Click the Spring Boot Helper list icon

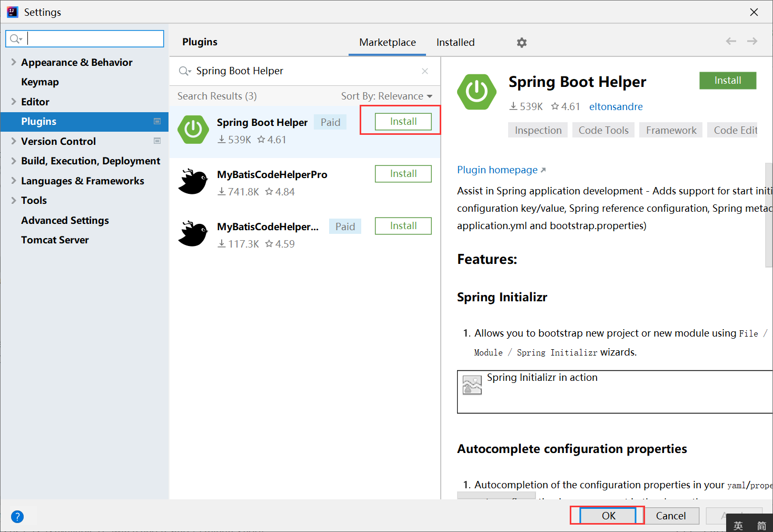(x=193, y=130)
